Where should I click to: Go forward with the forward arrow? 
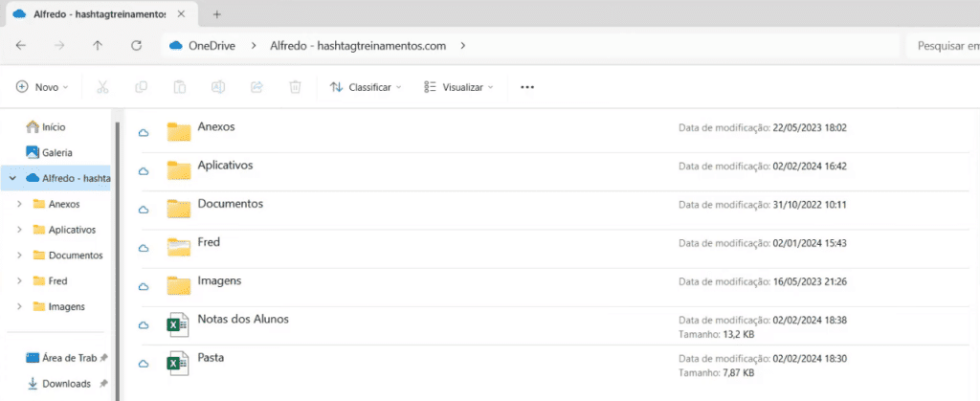click(x=59, y=46)
